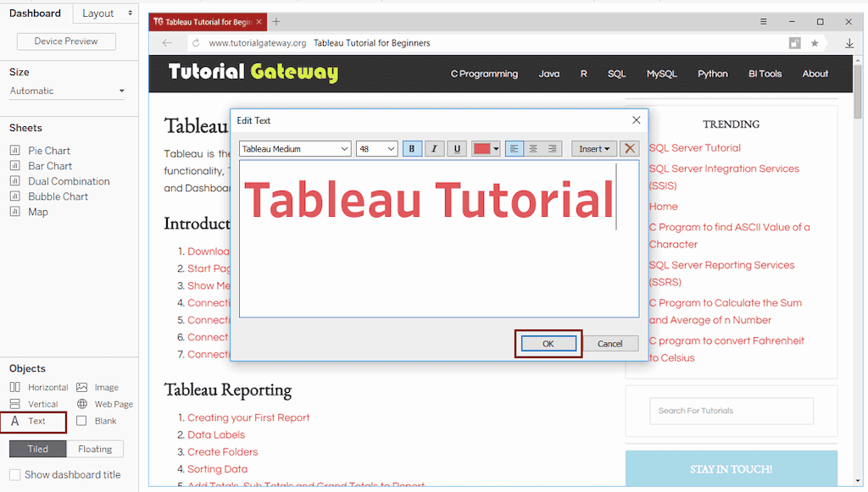Open the SQL Server Tutorial trending link
The image size is (868, 492).
(695, 148)
